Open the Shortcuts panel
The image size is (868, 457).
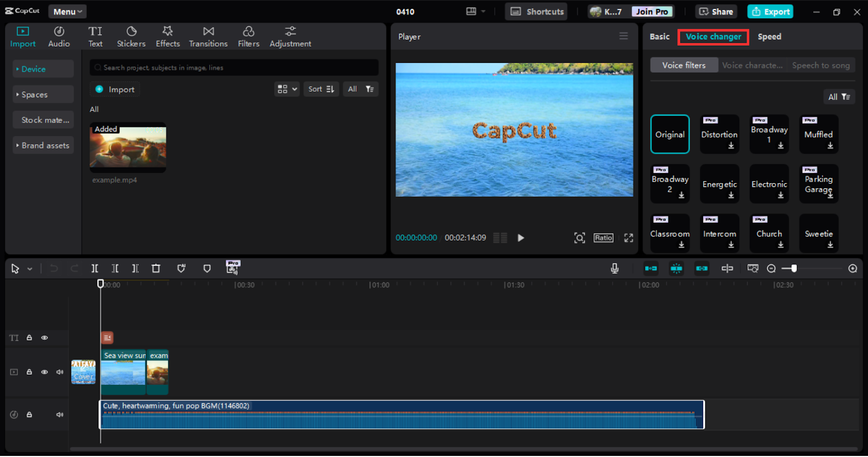(537, 11)
